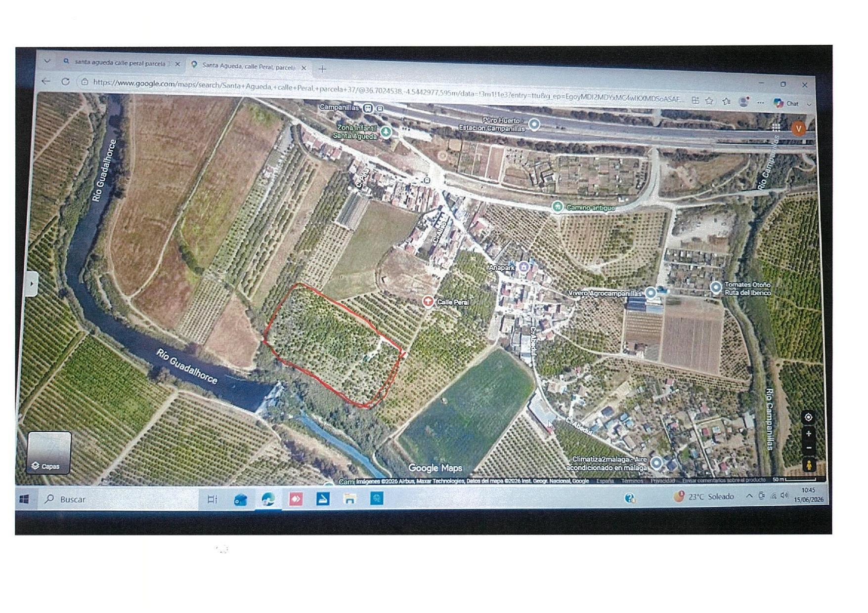This screenshot has height=613, width=868.
Task: Expand the tab list chevron at top left
Action: 47,61
